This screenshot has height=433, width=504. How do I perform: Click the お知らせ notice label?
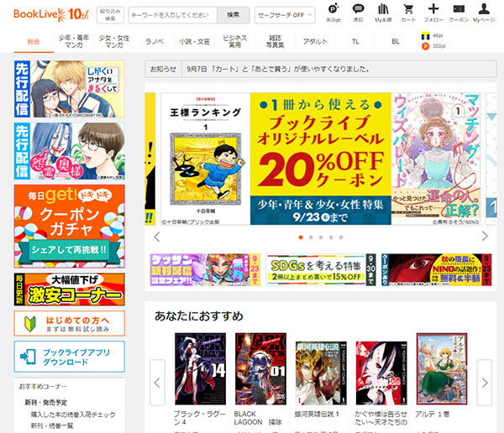163,69
